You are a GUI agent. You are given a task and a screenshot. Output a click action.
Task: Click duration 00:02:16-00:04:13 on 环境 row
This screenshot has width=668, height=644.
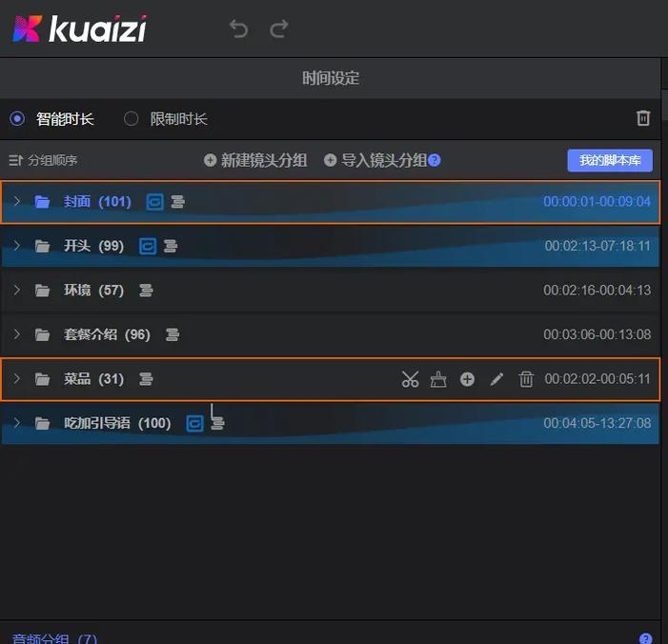pos(597,290)
